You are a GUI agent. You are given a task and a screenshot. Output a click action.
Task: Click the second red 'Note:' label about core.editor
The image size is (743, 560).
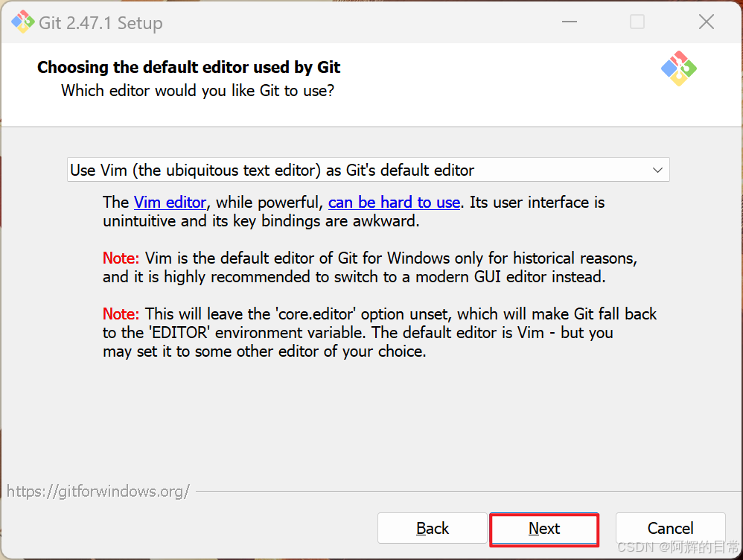click(121, 314)
